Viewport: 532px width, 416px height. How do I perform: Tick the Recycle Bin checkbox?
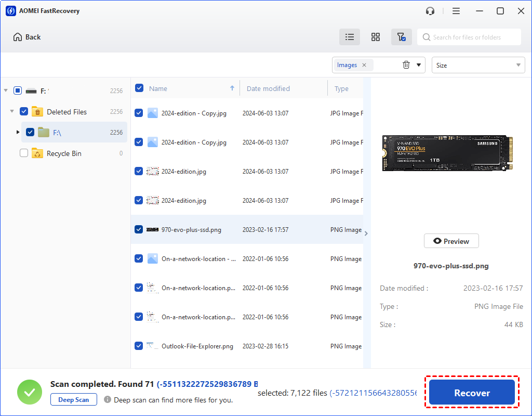click(x=24, y=153)
